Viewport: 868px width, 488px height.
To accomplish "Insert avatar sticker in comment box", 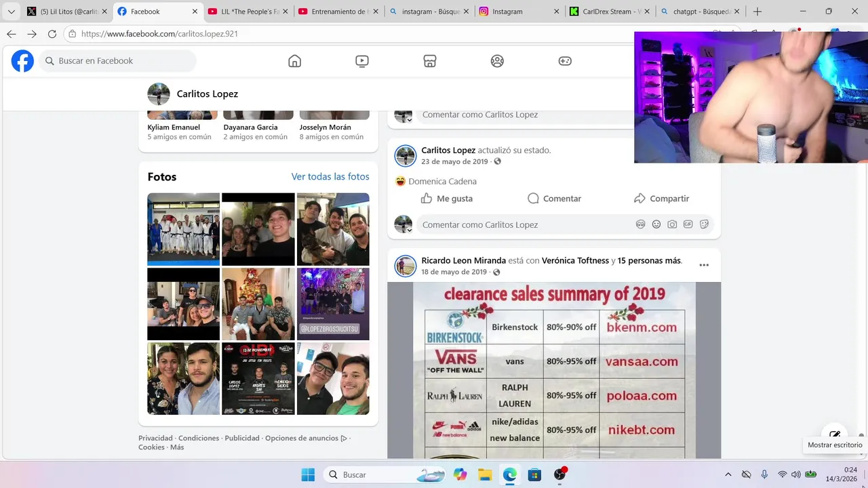I will pos(640,224).
